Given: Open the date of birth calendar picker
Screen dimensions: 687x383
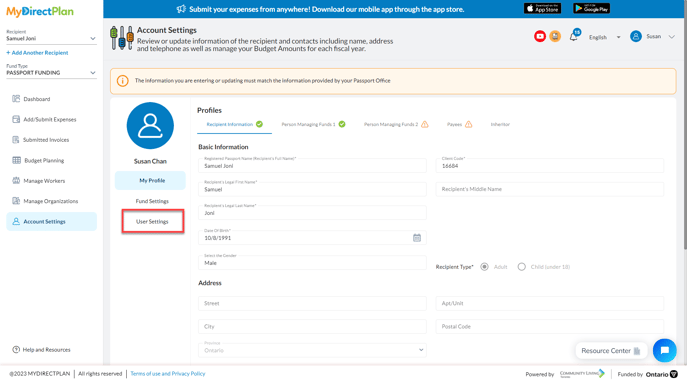Looking at the screenshot, I should point(417,238).
